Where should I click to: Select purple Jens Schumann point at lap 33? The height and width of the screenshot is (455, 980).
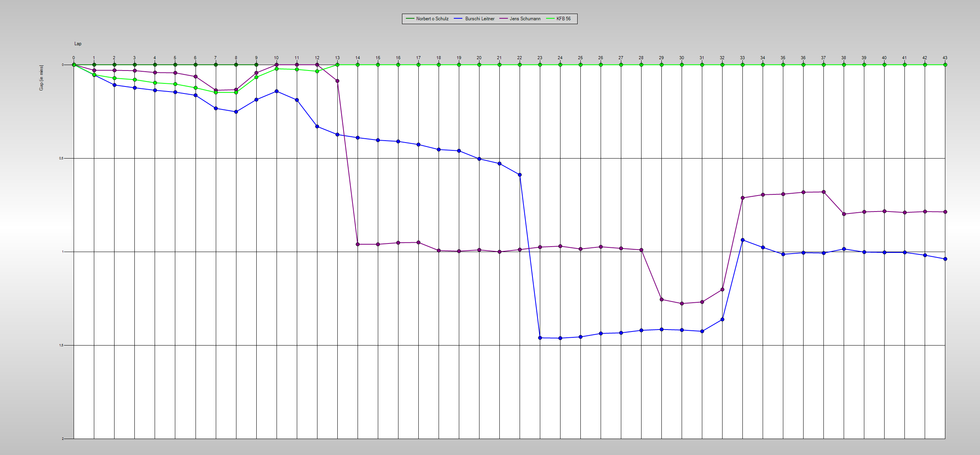tap(743, 198)
